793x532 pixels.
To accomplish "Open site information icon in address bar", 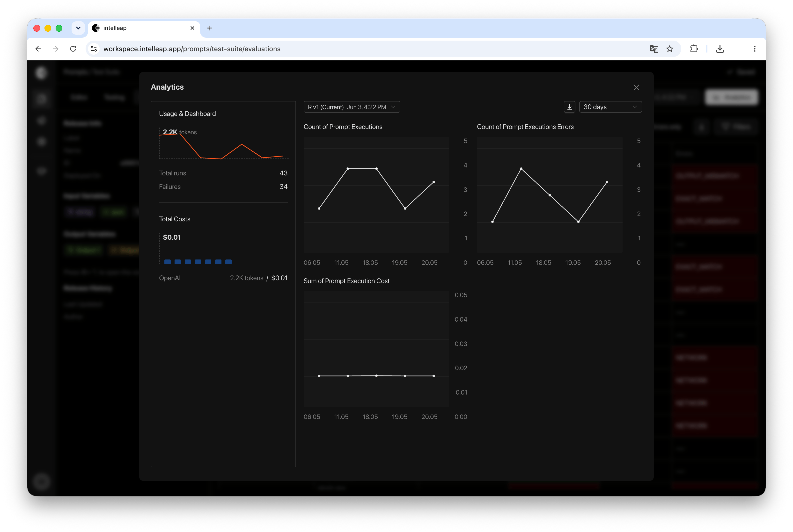I will tap(94, 49).
